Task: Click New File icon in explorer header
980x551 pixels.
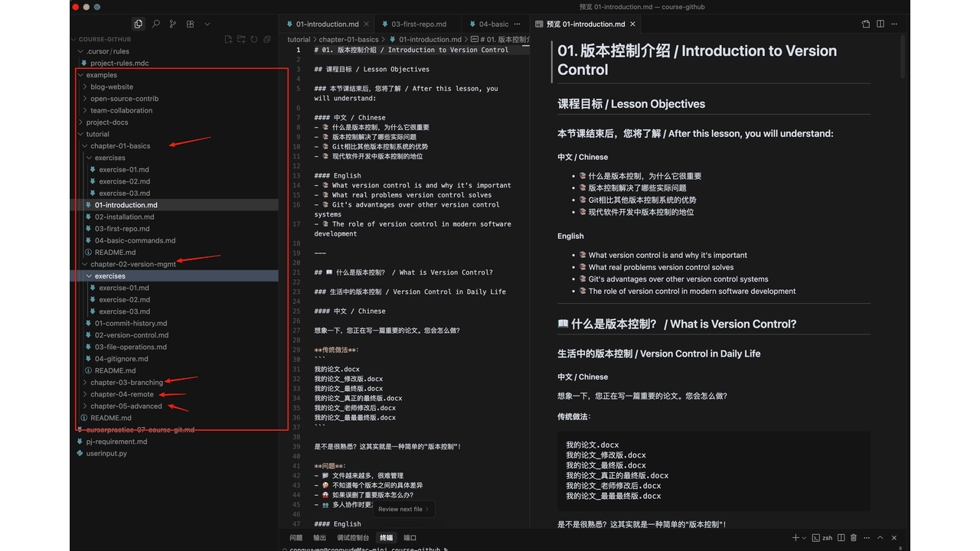Action: pos(228,39)
